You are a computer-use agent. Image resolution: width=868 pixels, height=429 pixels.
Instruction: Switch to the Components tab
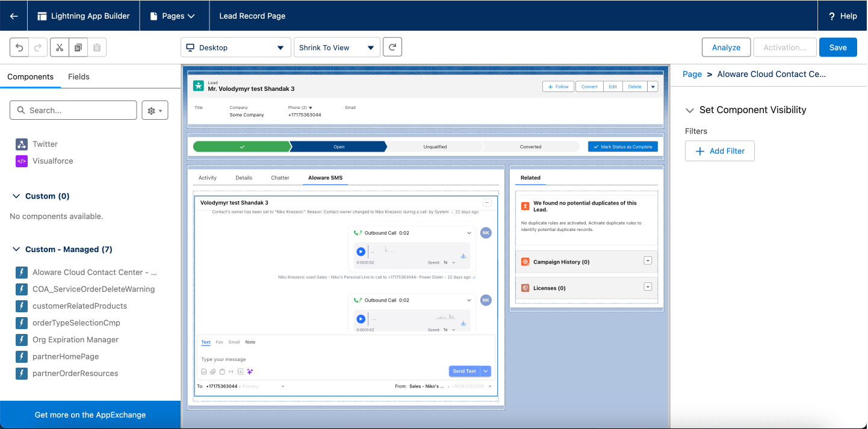30,76
